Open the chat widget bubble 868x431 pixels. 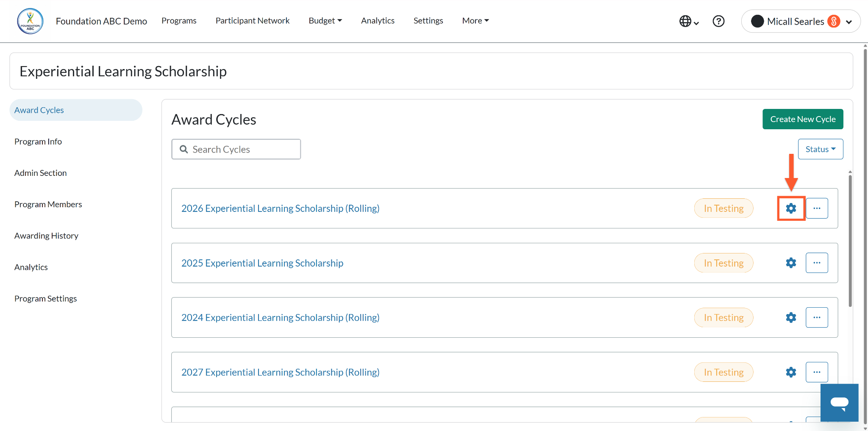(839, 403)
